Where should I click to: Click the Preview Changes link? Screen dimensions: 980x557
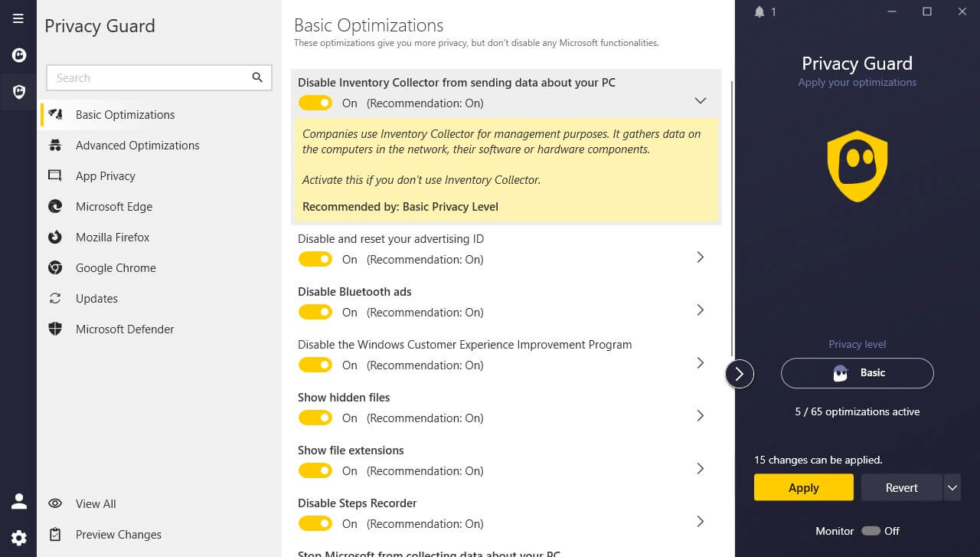point(118,535)
